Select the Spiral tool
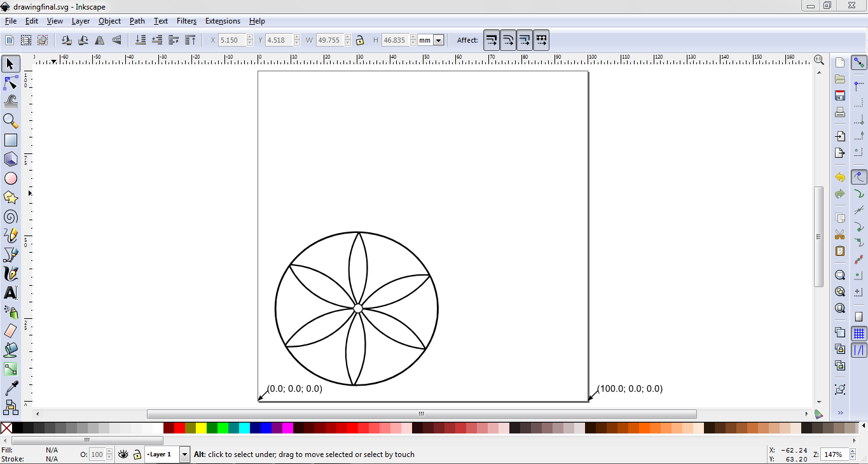The width and height of the screenshot is (868, 464). pyautogui.click(x=10, y=216)
